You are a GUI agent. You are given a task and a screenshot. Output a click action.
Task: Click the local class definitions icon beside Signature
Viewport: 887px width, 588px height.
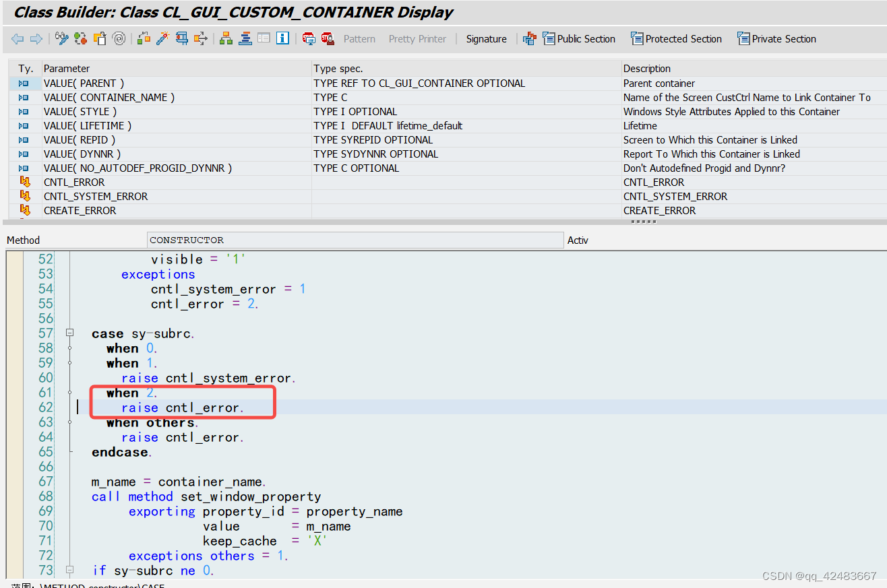click(x=530, y=39)
